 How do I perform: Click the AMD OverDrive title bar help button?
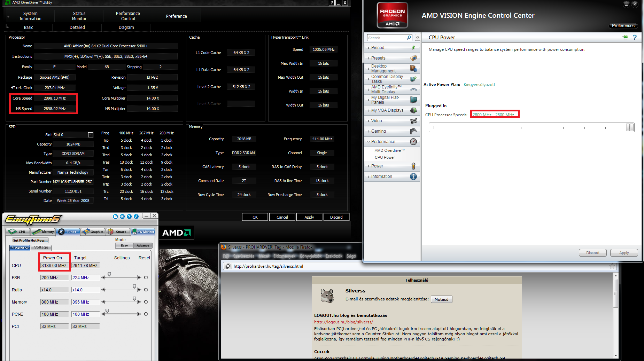[x=332, y=3]
